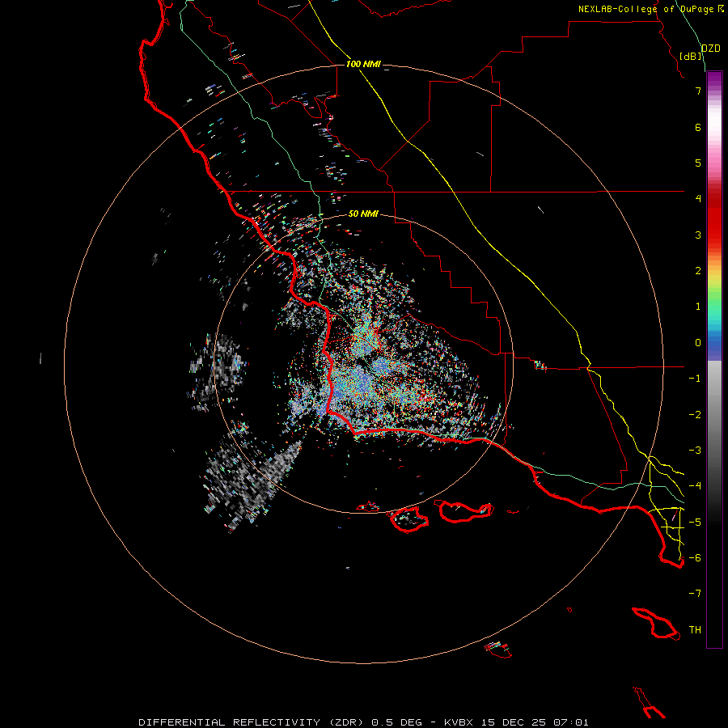Click the 4 value on color scale
The image size is (728, 728).
point(698,199)
